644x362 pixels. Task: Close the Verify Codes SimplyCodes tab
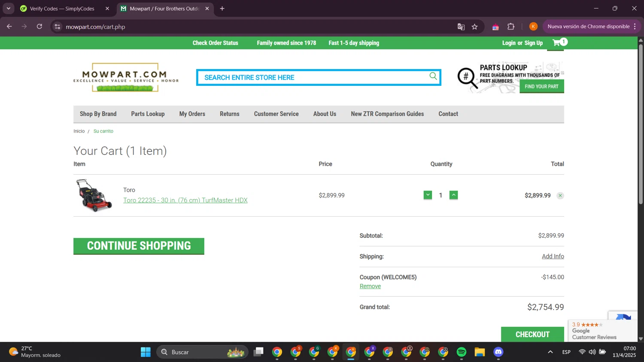pos(107,9)
